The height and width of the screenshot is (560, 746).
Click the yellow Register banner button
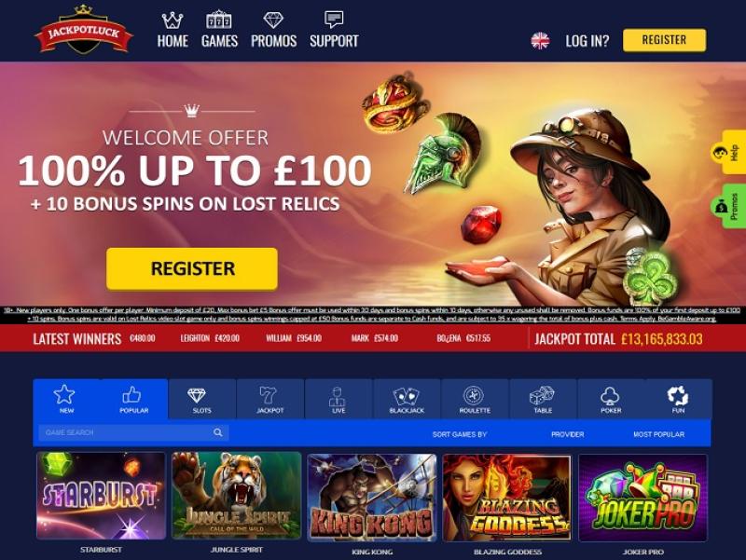192,268
